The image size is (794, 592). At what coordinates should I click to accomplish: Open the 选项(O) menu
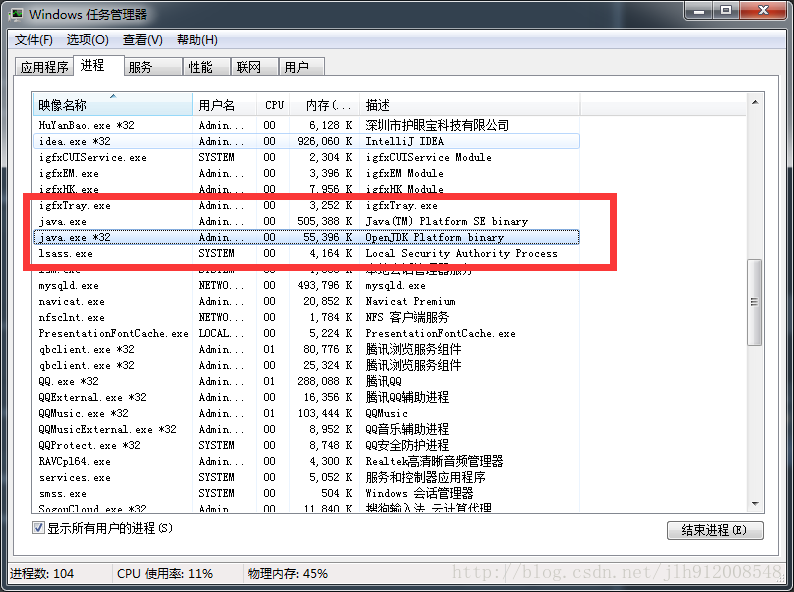tap(88, 40)
